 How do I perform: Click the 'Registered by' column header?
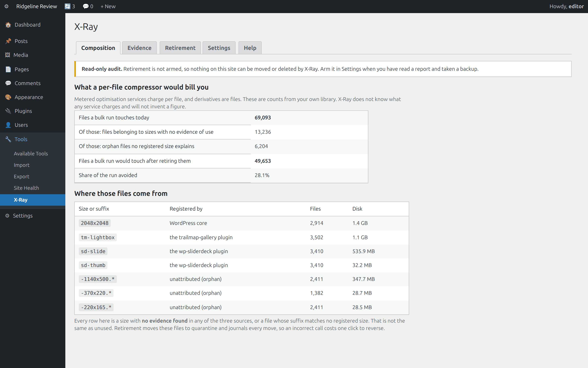[x=186, y=209]
